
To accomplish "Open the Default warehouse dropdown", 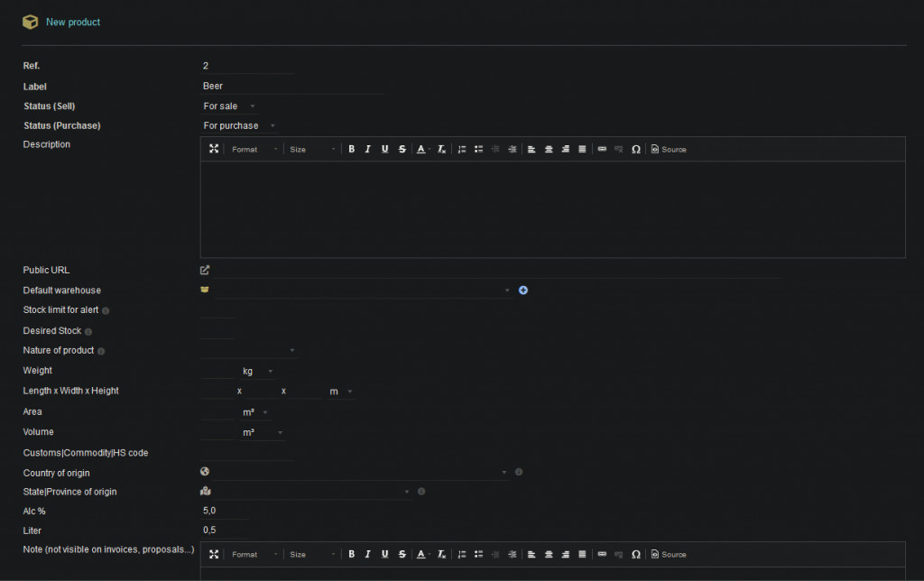I will tap(363, 290).
